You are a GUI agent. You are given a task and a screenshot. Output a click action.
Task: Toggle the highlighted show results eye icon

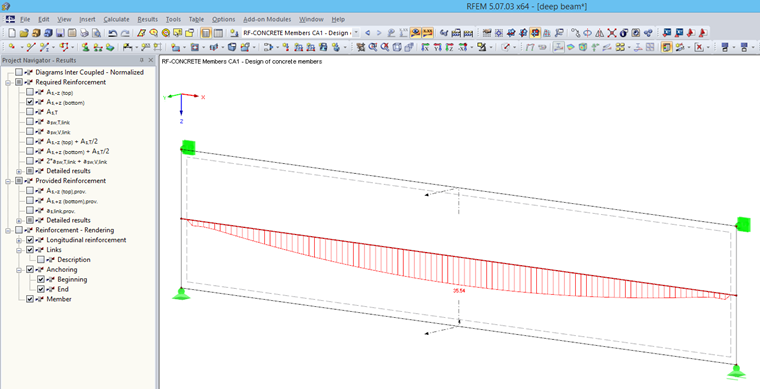pos(415,33)
